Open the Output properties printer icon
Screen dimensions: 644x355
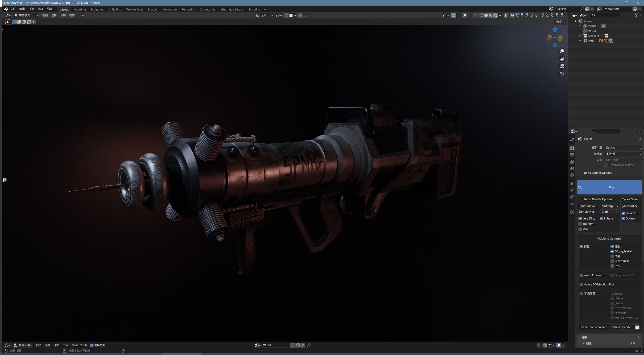[x=572, y=155]
